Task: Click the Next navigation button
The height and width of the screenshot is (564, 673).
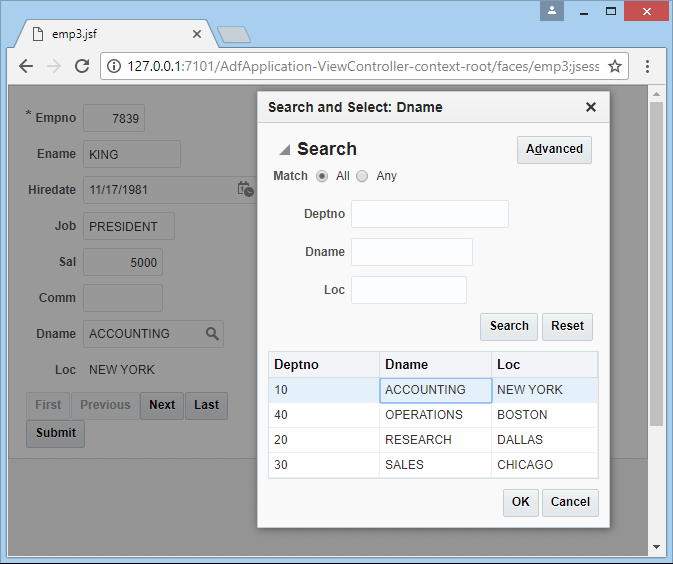Action: 162,405
